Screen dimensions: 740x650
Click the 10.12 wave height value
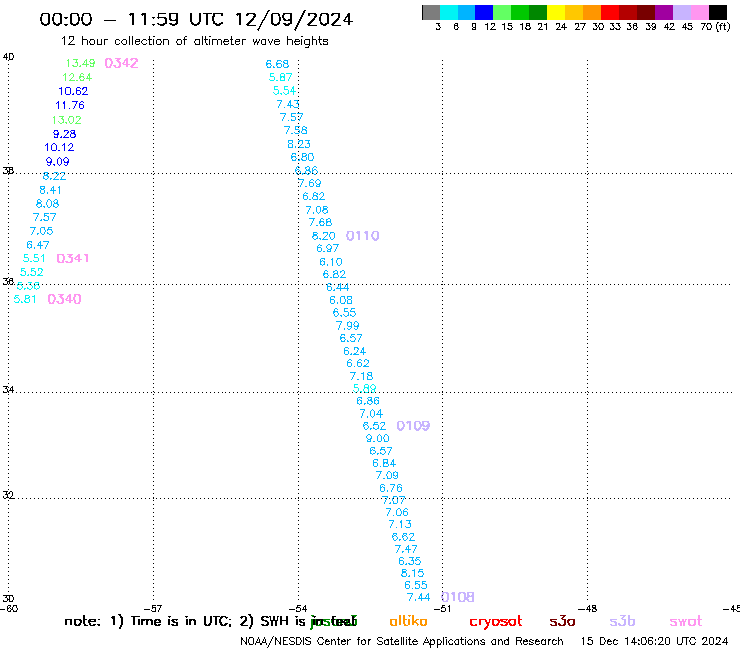pos(59,147)
